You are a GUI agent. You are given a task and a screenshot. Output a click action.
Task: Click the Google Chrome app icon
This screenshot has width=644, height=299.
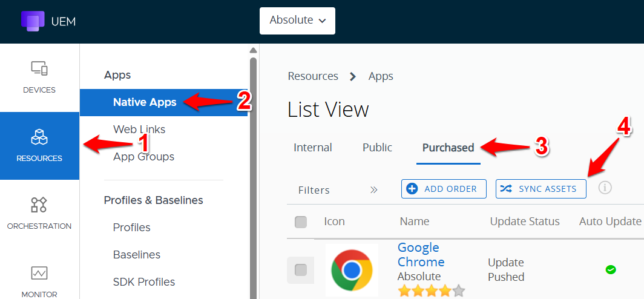352,270
